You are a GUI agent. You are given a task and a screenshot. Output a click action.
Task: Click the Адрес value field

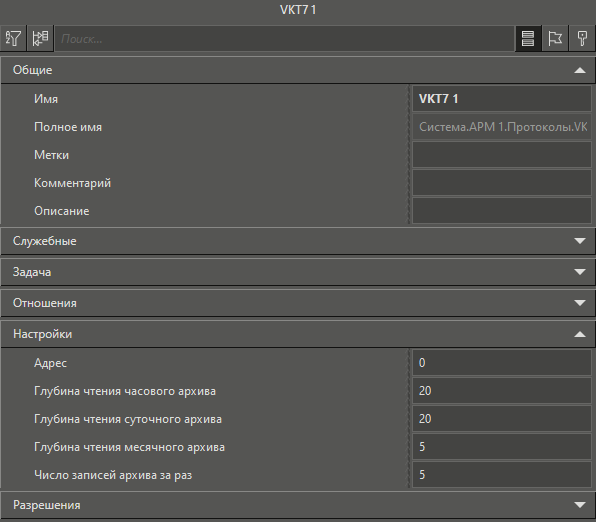coord(502,363)
